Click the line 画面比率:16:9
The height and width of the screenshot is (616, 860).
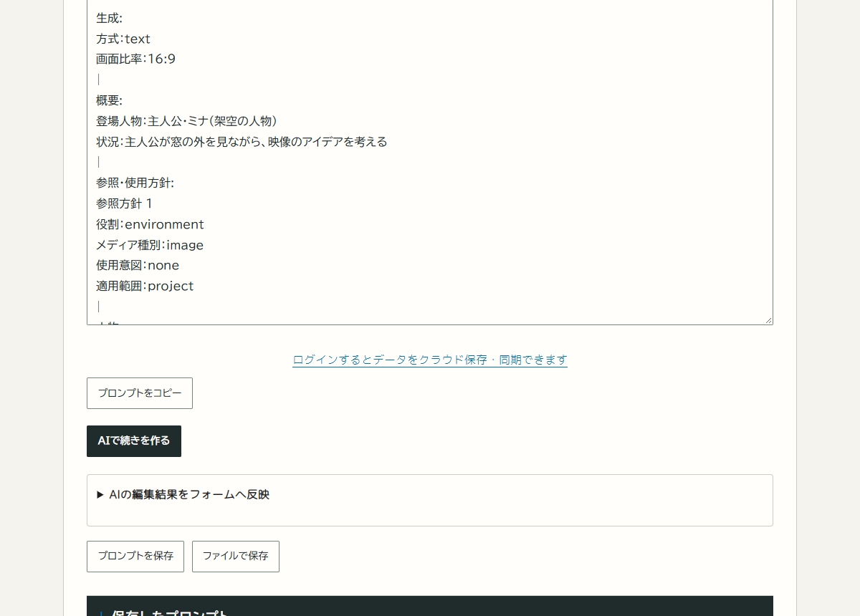click(x=135, y=59)
